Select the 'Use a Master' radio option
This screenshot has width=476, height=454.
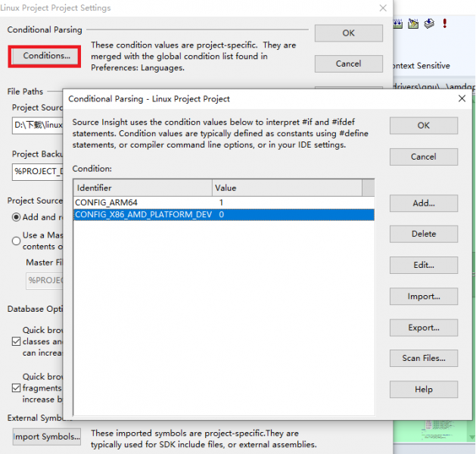click(x=17, y=241)
